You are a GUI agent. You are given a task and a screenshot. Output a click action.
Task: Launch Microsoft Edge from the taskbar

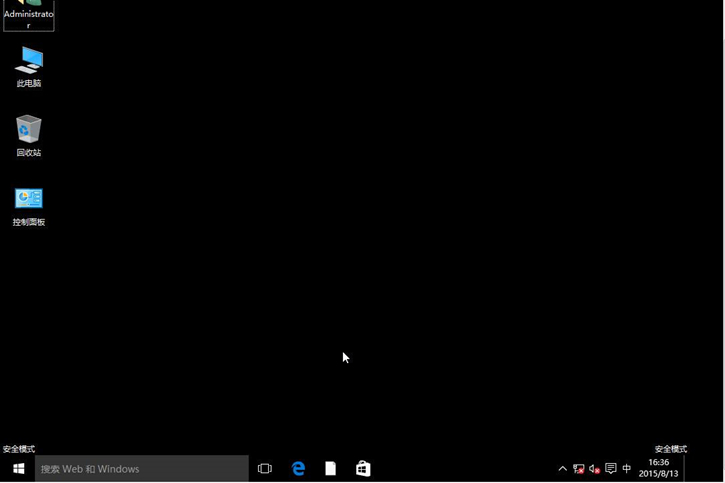[x=298, y=468]
